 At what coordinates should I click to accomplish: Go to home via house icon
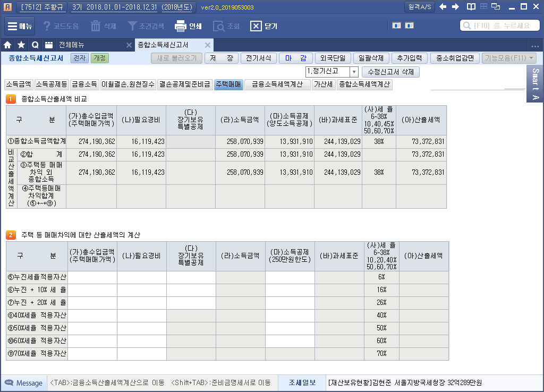pyautogui.click(x=8, y=45)
